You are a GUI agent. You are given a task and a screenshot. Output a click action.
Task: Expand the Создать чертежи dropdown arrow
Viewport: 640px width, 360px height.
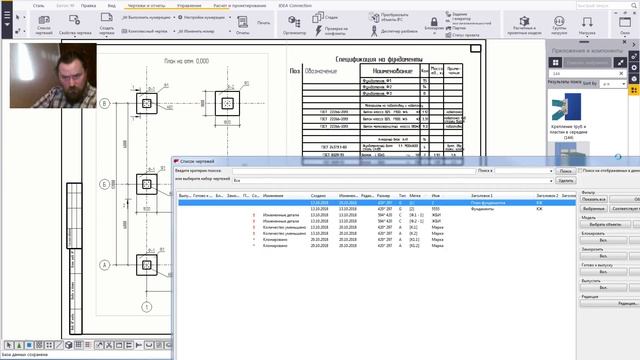click(x=107, y=37)
